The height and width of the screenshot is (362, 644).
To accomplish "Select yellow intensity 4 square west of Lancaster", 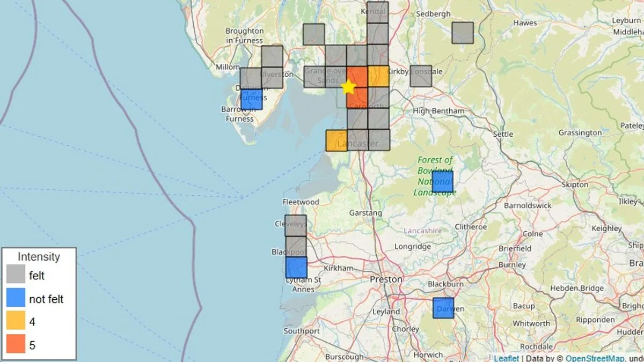I will [336, 141].
